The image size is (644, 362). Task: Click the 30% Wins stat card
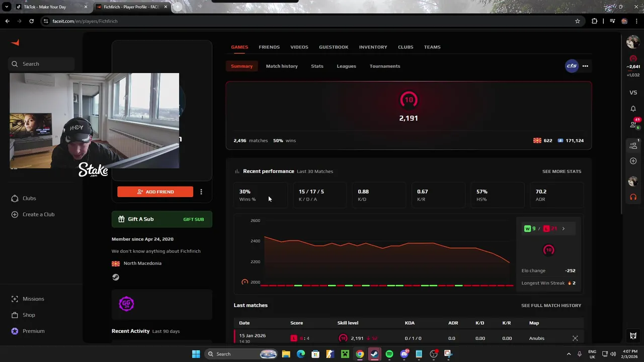[261, 195]
